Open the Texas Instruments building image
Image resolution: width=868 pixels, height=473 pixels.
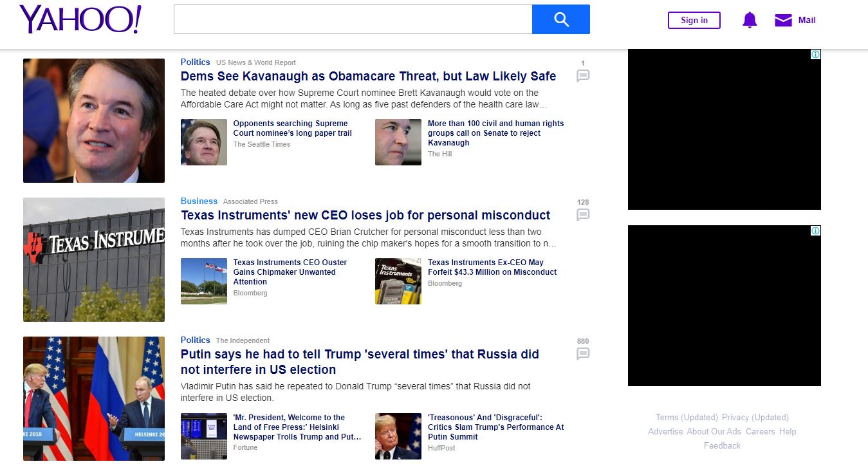(x=94, y=259)
